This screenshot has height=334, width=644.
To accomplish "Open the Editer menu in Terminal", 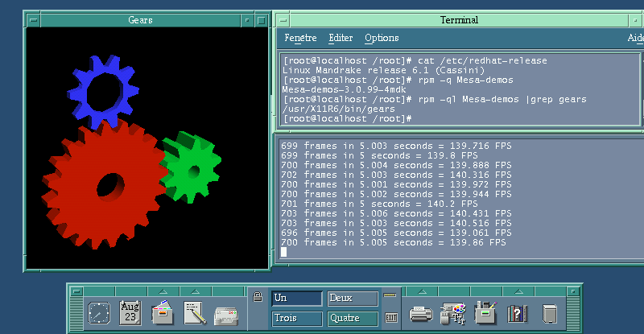I will coord(341,38).
